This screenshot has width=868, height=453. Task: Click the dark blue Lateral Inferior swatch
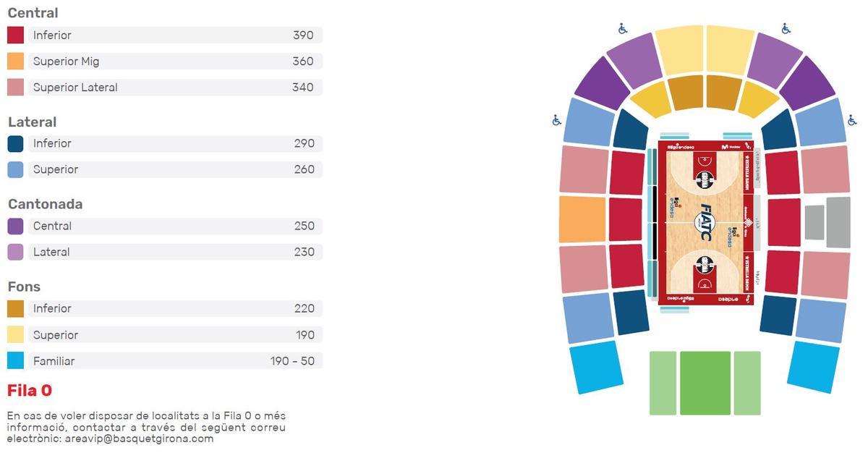point(16,144)
